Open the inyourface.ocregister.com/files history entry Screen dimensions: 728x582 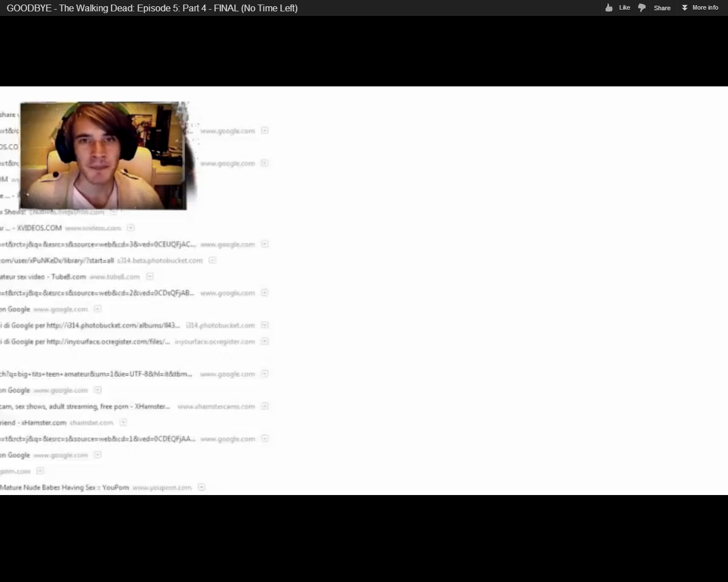pos(85,342)
